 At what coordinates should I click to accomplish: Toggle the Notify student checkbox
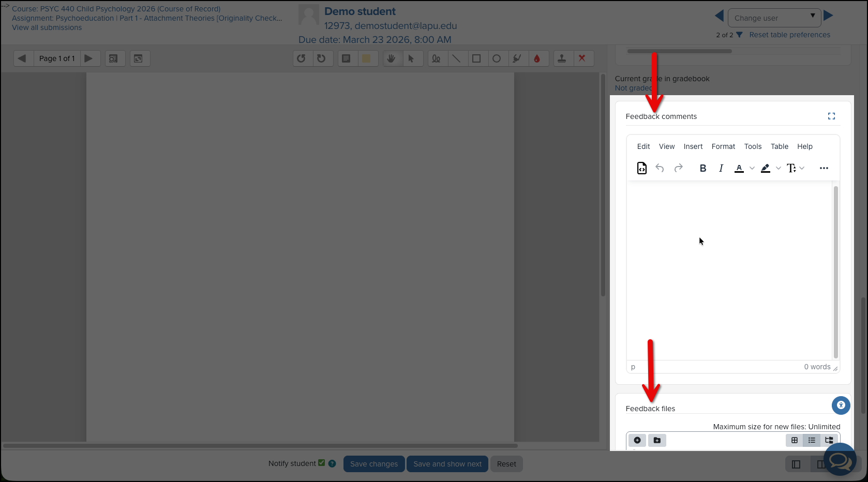(x=322, y=463)
